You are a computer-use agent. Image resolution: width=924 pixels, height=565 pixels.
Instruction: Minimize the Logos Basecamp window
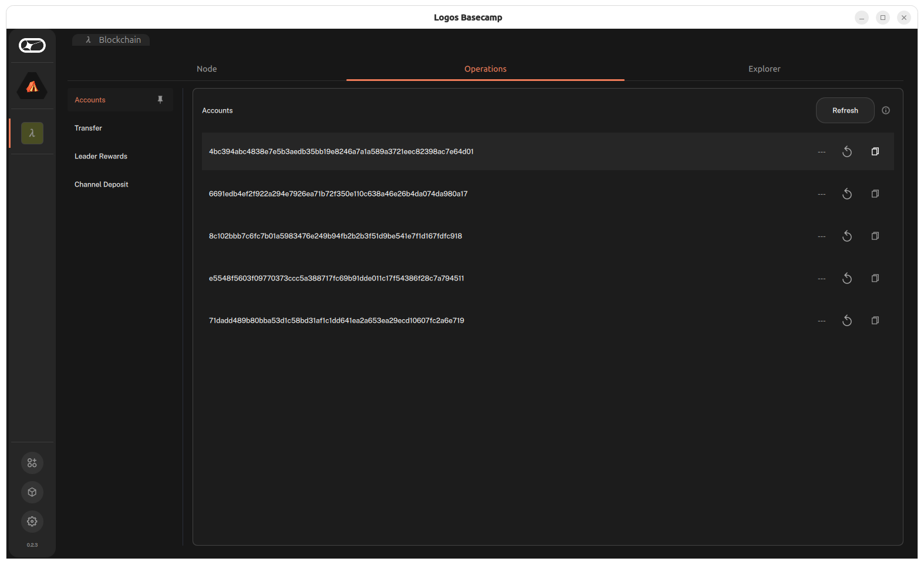click(x=862, y=18)
